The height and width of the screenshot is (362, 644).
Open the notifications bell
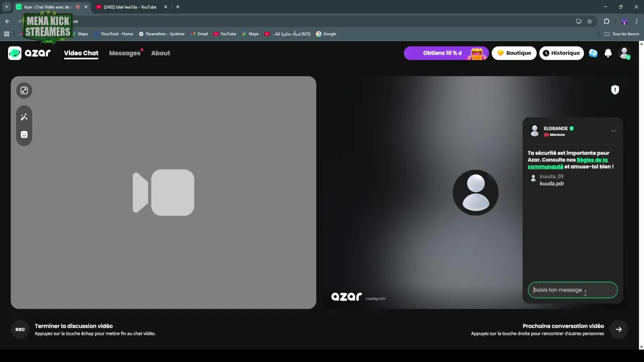(x=608, y=53)
